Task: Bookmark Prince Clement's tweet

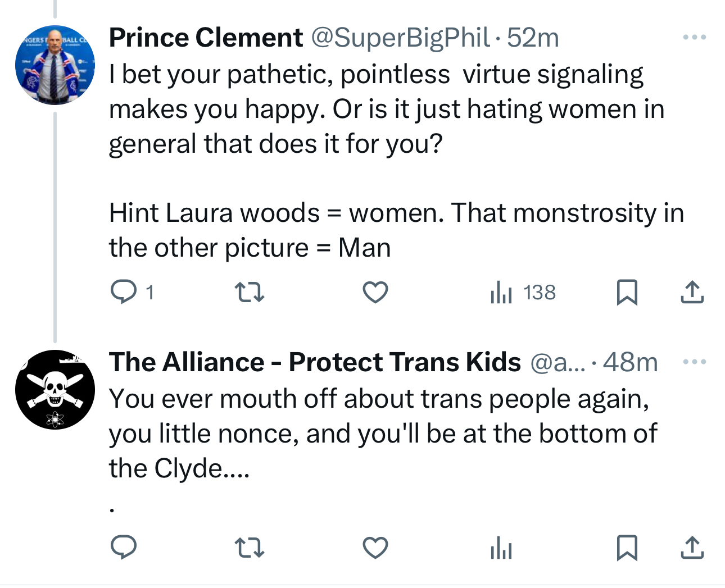Action: pos(627,292)
